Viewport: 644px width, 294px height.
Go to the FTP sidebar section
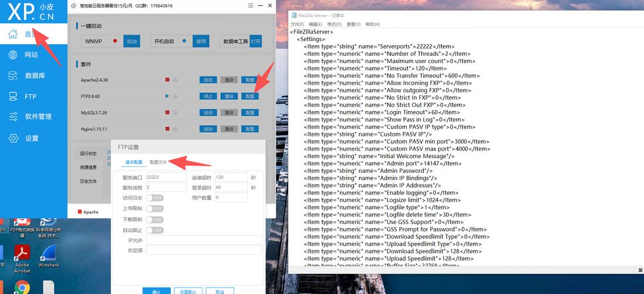tap(29, 96)
